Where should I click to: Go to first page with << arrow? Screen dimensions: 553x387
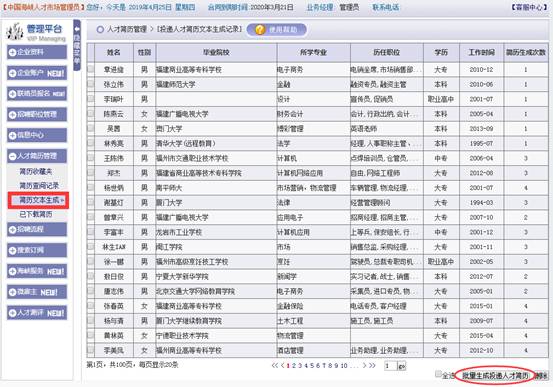275,365
